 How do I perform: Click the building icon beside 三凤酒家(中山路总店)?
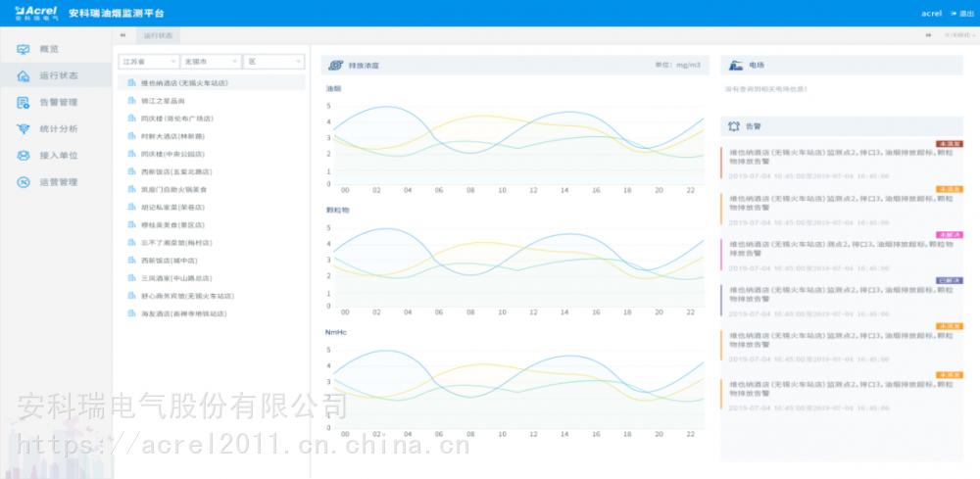(x=131, y=278)
